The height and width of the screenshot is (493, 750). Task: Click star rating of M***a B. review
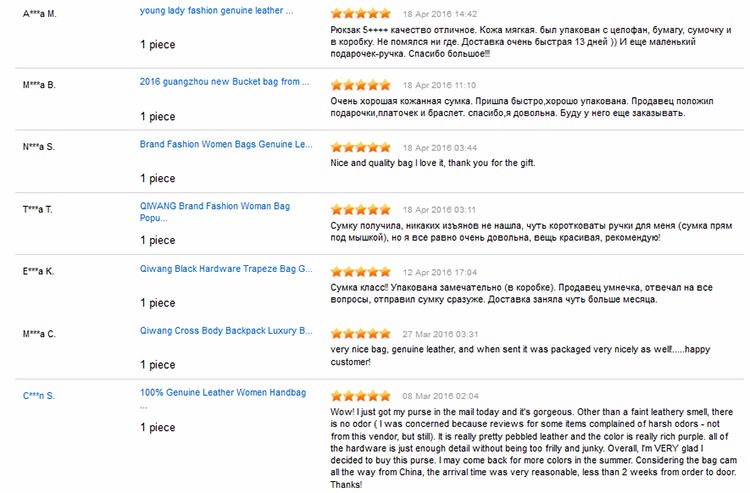coord(360,85)
